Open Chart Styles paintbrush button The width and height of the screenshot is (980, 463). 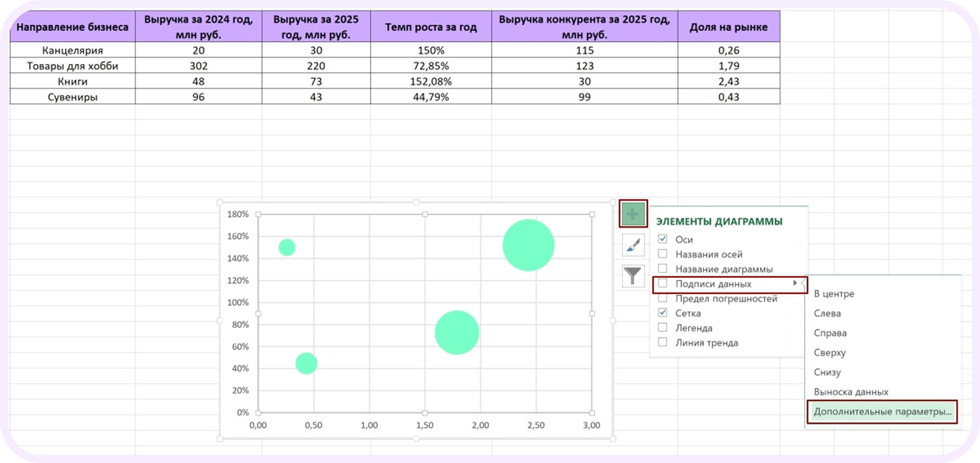coord(633,245)
